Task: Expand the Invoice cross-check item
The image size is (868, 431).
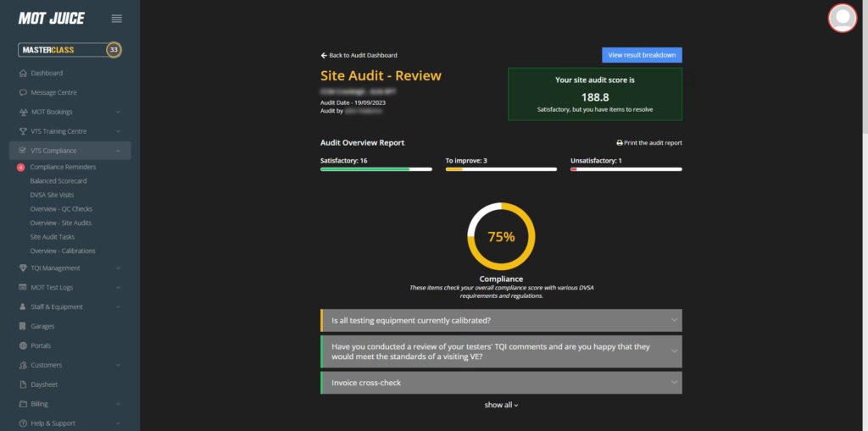Action: (674, 383)
